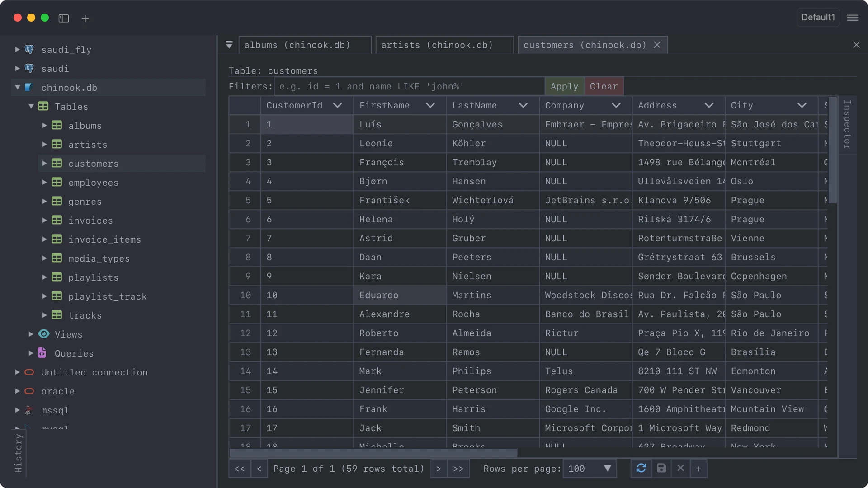Image resolution: width=868 pixels, height=488 pixels.
Task: Collapse the Tables tree node
Action: point(31,106)
